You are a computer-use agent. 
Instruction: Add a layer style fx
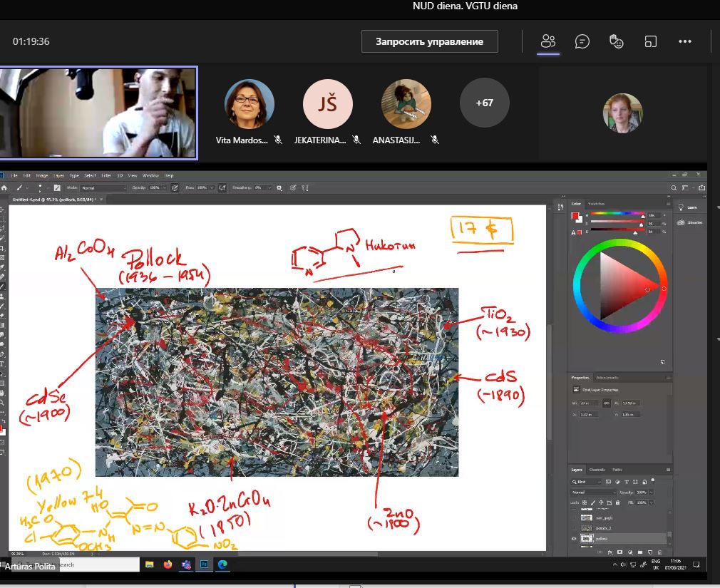tap(610, 552)
